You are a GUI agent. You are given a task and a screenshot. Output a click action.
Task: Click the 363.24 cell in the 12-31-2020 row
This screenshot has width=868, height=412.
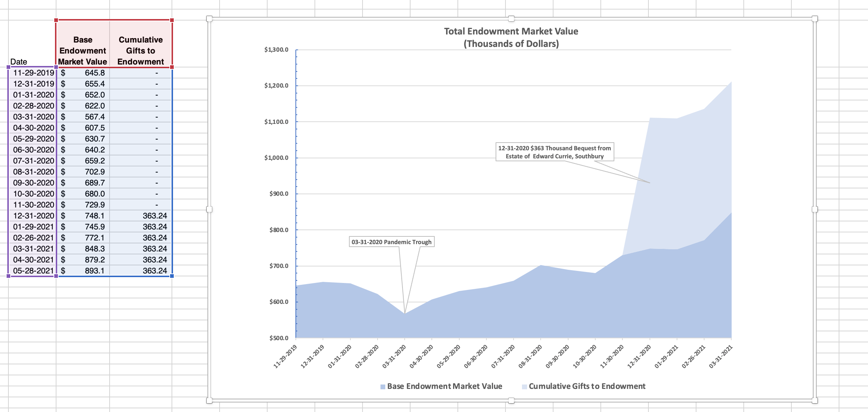141,216
